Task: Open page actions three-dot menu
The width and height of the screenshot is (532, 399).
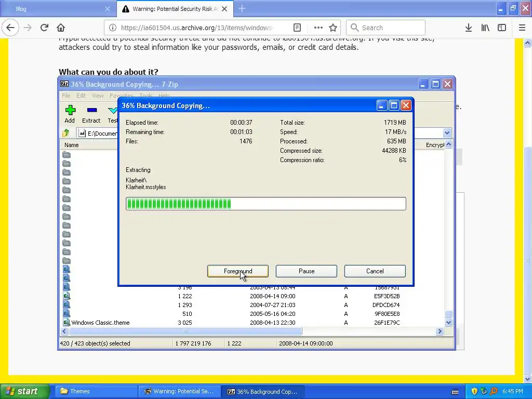Action: [x=318, y=28]
